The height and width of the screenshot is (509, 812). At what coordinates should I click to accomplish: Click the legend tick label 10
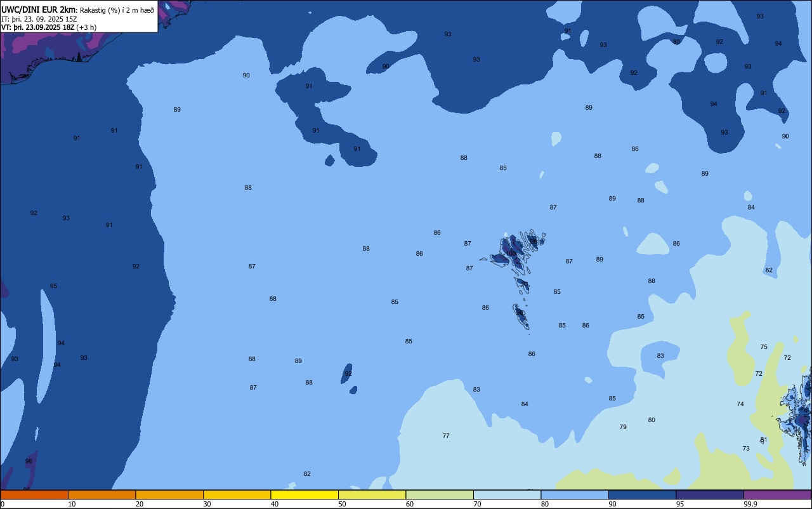click(72, 504)
